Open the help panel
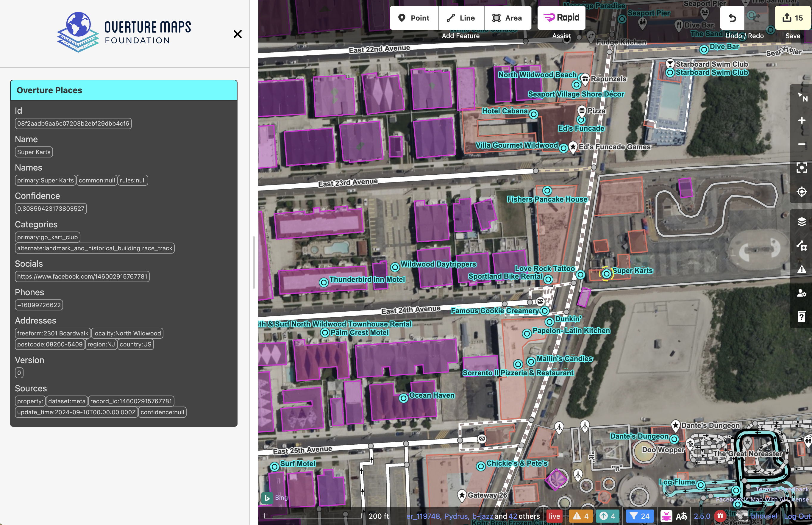This screenshot has height=525, width=812. [801, 317]
